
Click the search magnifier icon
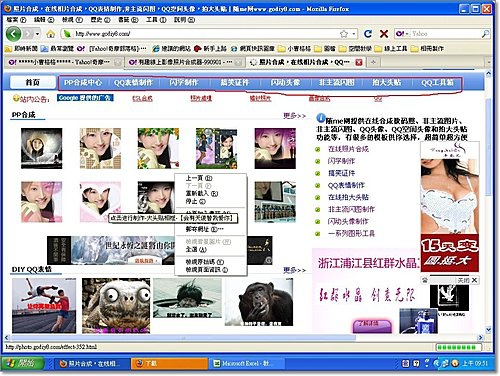[x=485, y=34]
